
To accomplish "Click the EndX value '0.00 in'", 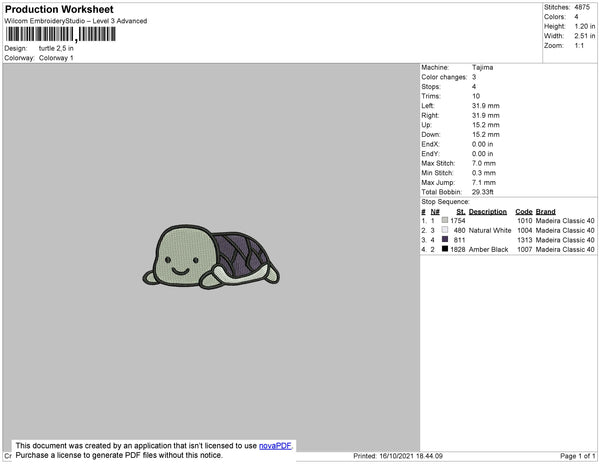I will [483, 144].
